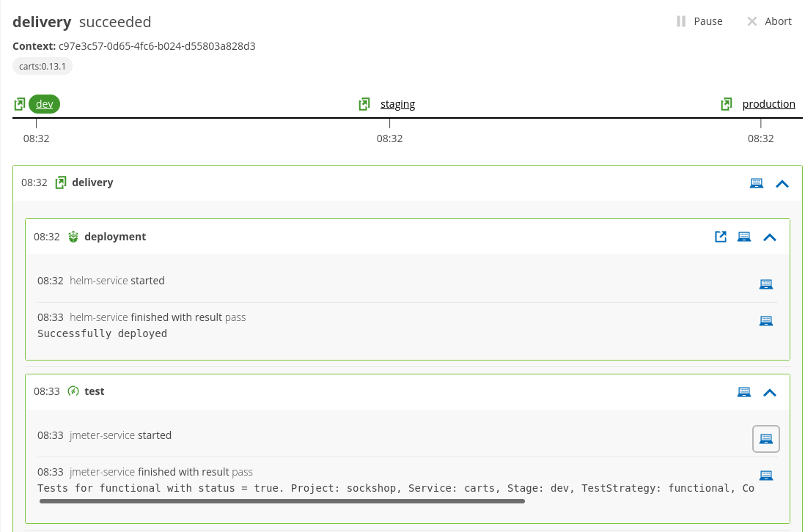Show logs for the delivery sequence
This screenshot has height=532, width=805.
click(757, 182)
